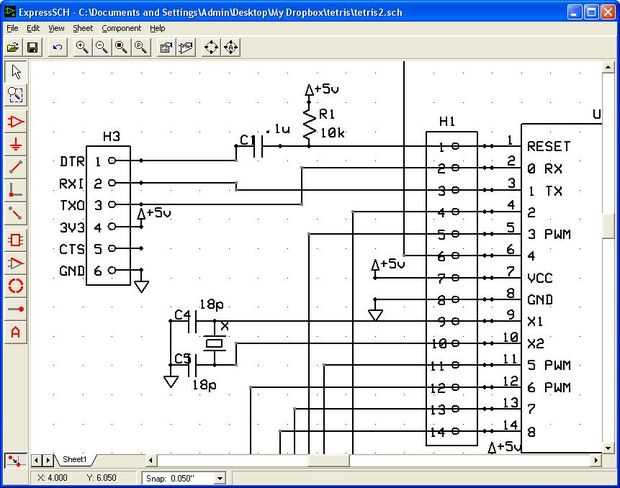
Task: Toggle snap-to-grid icon at bottom left
Action: pos(15,461)
